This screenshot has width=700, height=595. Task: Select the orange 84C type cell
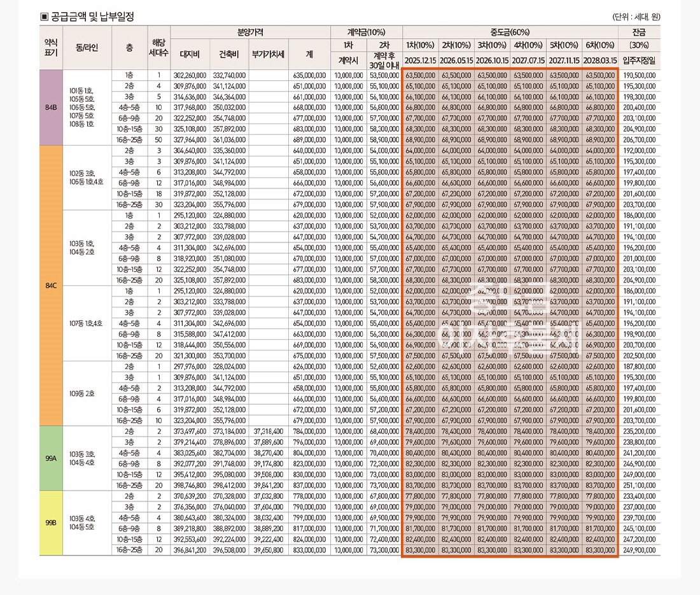pyautogui.click(x=51, y=286)
